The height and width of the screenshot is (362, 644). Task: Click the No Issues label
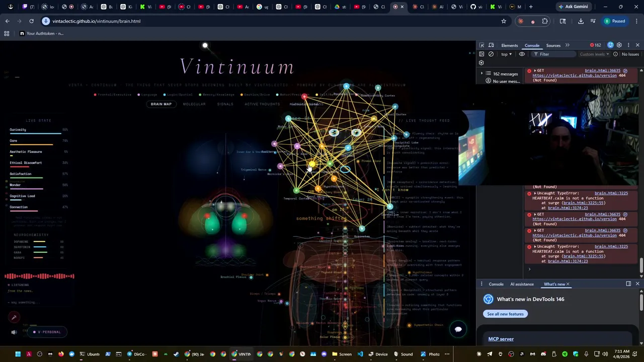point(630,54)
